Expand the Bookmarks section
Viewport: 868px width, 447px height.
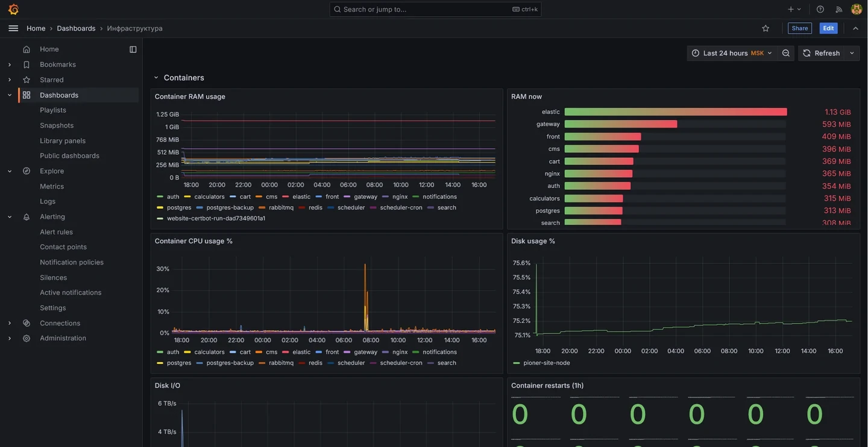click(10, 64)
